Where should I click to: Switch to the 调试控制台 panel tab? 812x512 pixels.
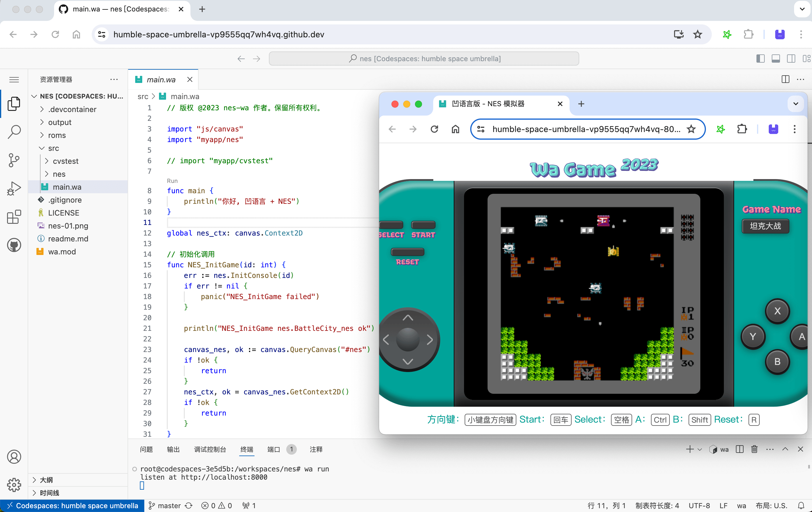pyautogui.click(x=210, y=449)
